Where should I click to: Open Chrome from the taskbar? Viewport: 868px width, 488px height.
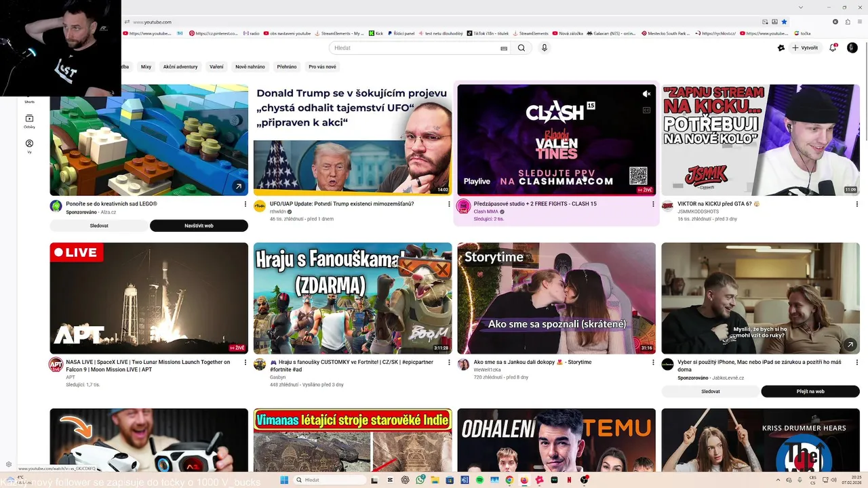pos(509,480)
